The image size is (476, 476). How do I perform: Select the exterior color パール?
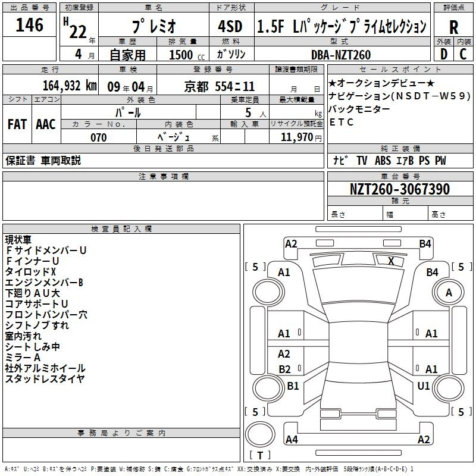(128, 112)
